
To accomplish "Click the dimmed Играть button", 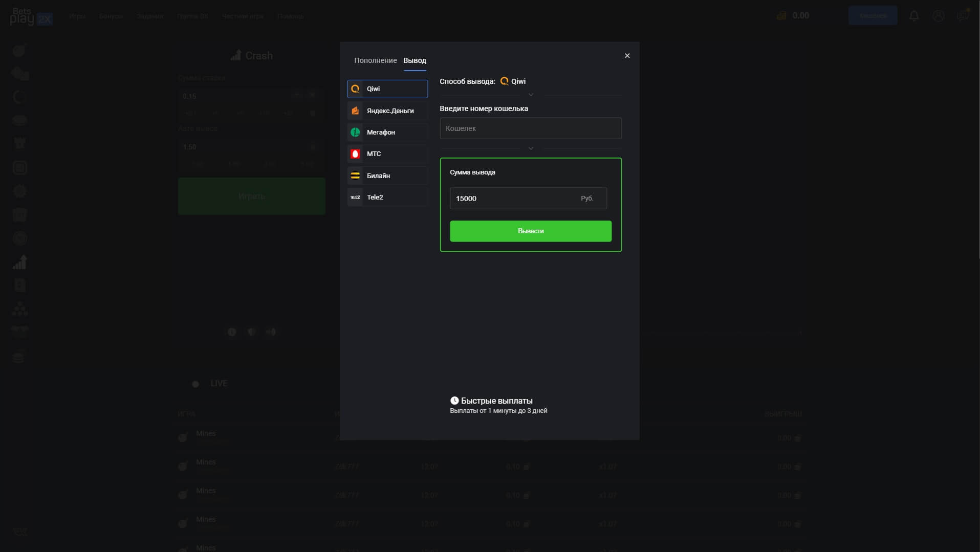I will coord(251,196).
